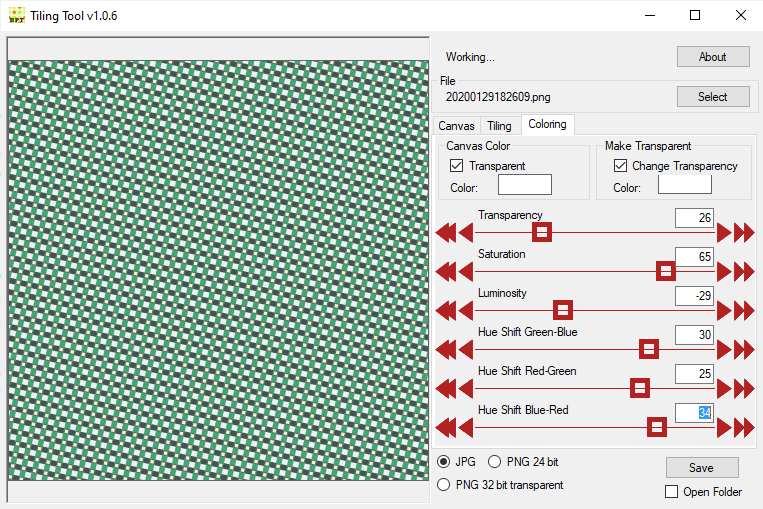Click the Working... status text
Screen dimensions: 763x509
pyautogui.click(x=470, y=57)
